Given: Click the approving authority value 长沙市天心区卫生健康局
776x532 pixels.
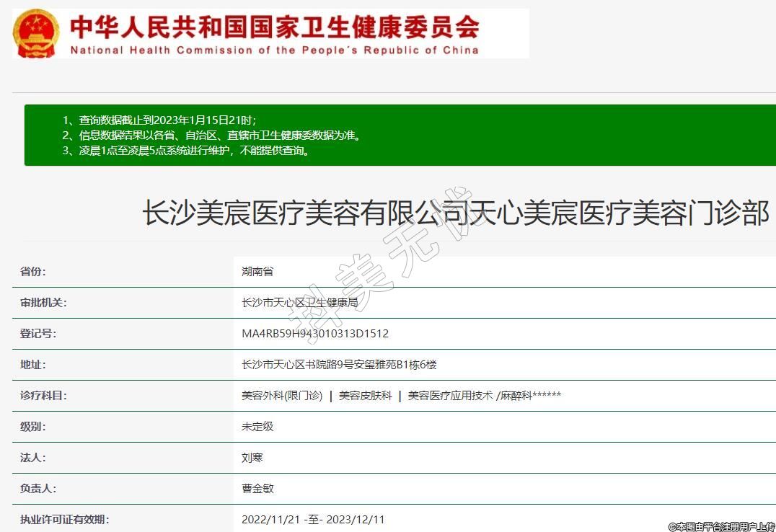Looking at the screenshot, I should [x=299, y=303].
